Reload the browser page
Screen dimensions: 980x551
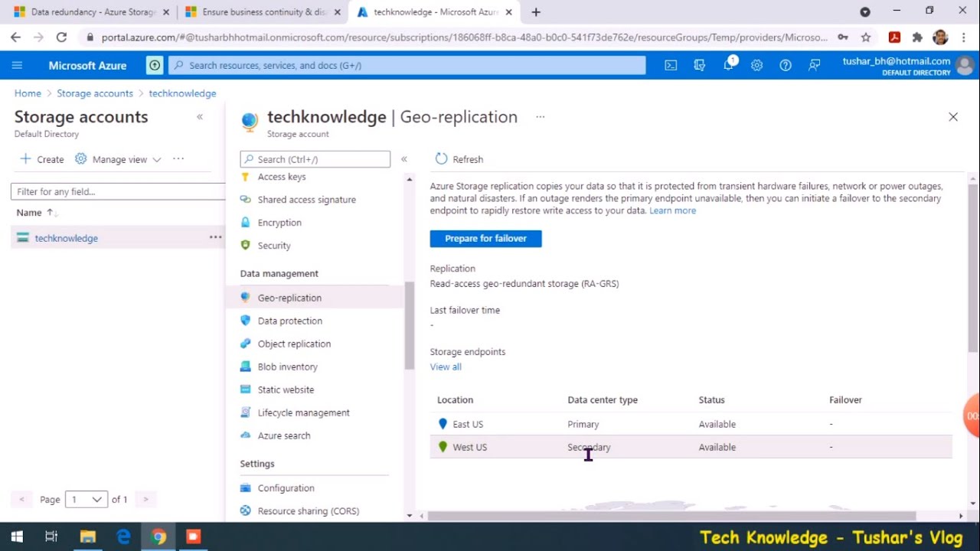(x=61, y=37)
